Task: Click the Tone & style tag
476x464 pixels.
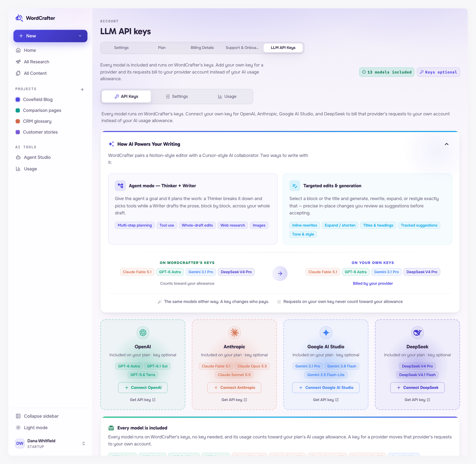Action: (303, 234)
